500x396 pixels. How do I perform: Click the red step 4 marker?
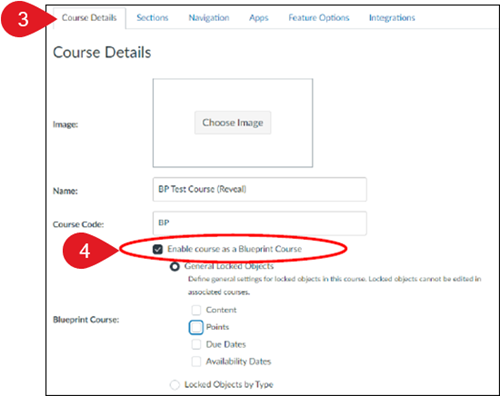[x=85, y=251]
